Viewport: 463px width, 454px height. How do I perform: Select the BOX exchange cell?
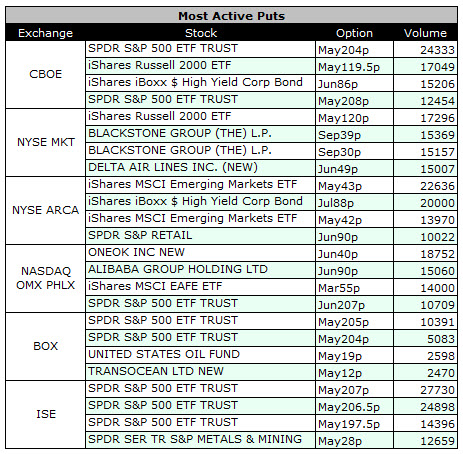[45, 346]
